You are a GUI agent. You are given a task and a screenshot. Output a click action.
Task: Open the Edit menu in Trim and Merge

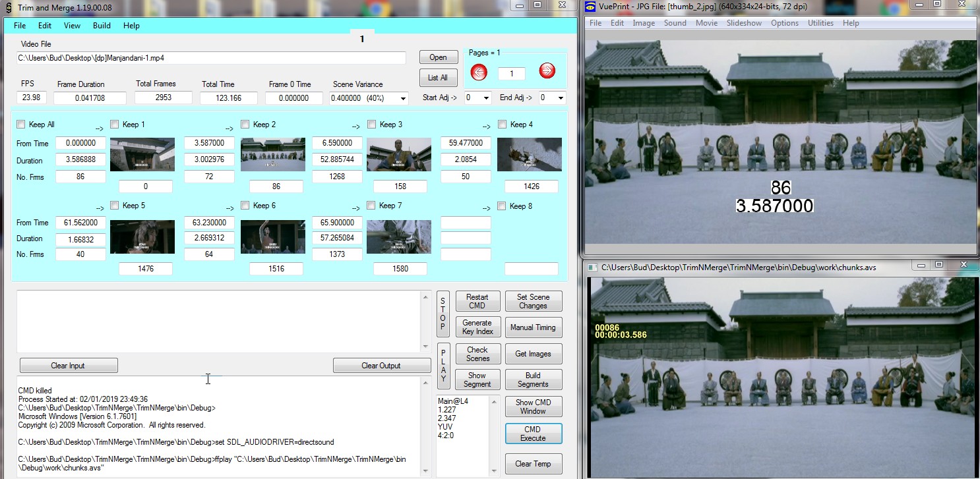(45, 26)
